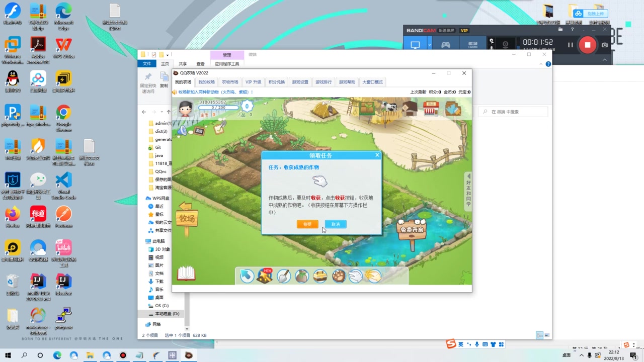Close the 领取任务 dialog with its X
Image resolution: width=644 pixels, height=362 pixels.
pyautogui.click(x=377, y=155)
